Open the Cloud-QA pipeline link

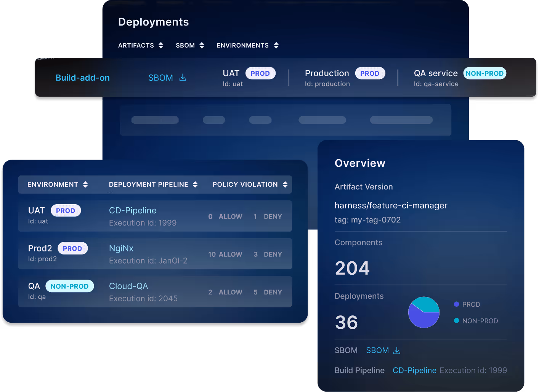128,286
